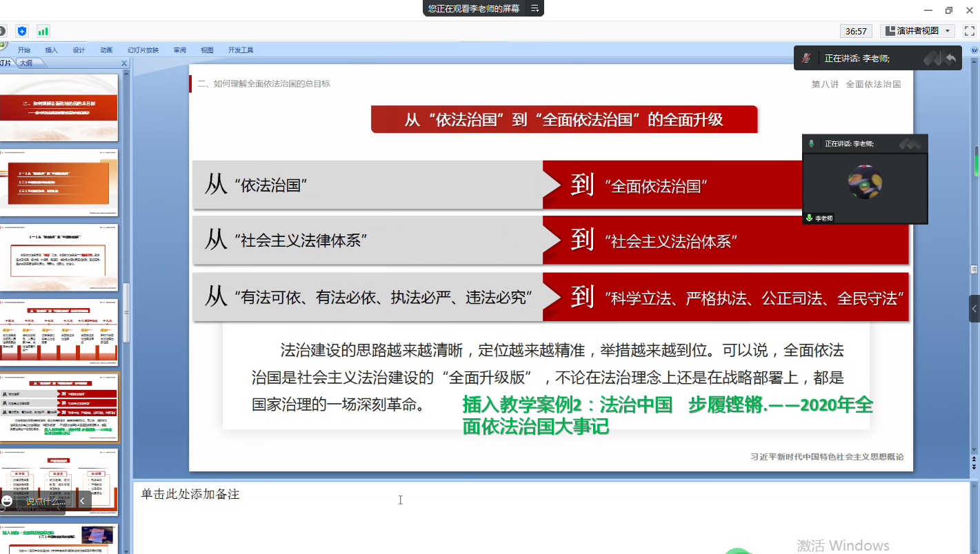Click the green text 插入教学案例2

(x=668, y=416)
